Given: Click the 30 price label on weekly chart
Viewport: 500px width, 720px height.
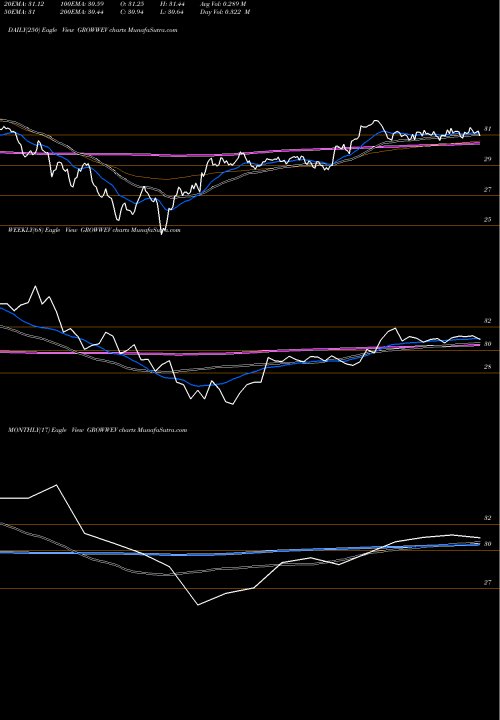Looking at the screenshot, I should pyautogui.click(x=488, y=344).
